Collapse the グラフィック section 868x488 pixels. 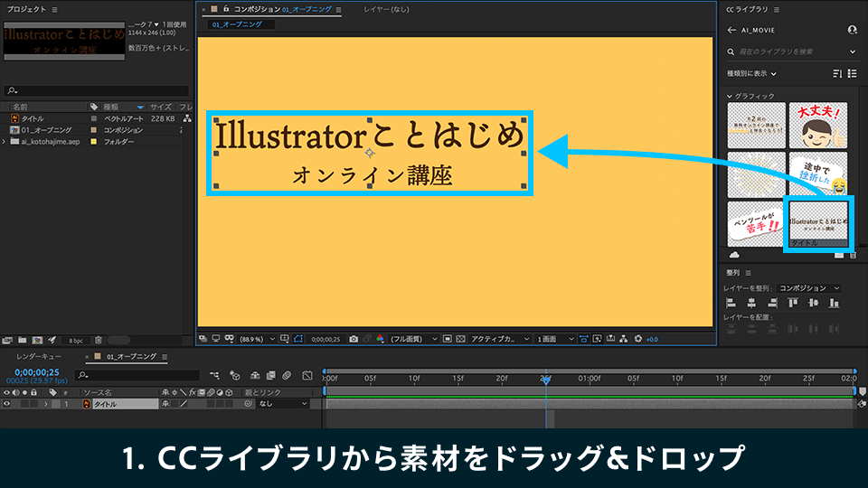pyautogui.click(x=730, y=97)
